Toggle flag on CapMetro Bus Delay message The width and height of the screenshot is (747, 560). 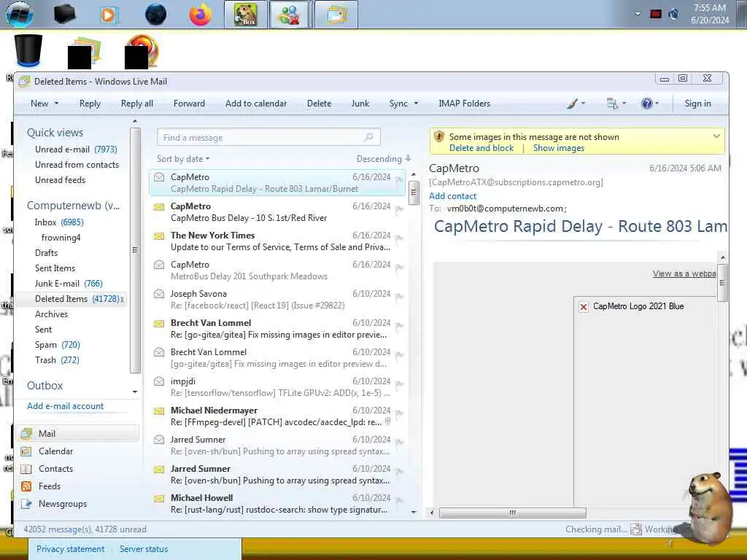[x=399, y=209]
